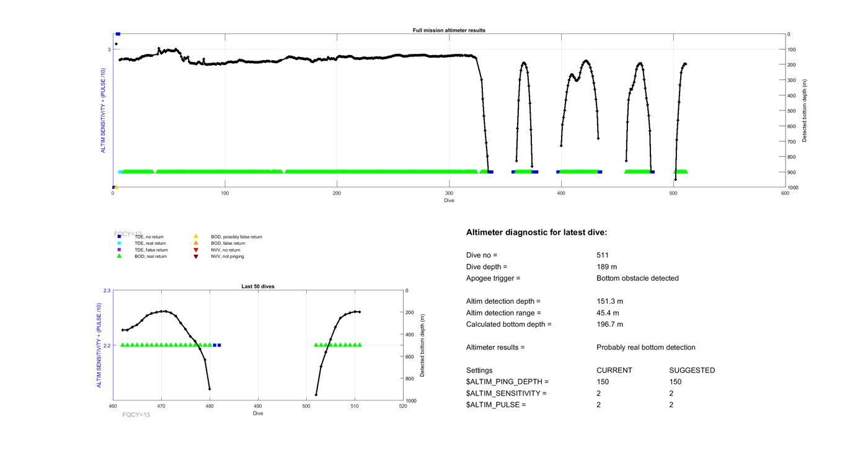Click the last data point at dive 511 in Last 50 dives
Viewport: 868px width, 450px height.
[360, 312]
